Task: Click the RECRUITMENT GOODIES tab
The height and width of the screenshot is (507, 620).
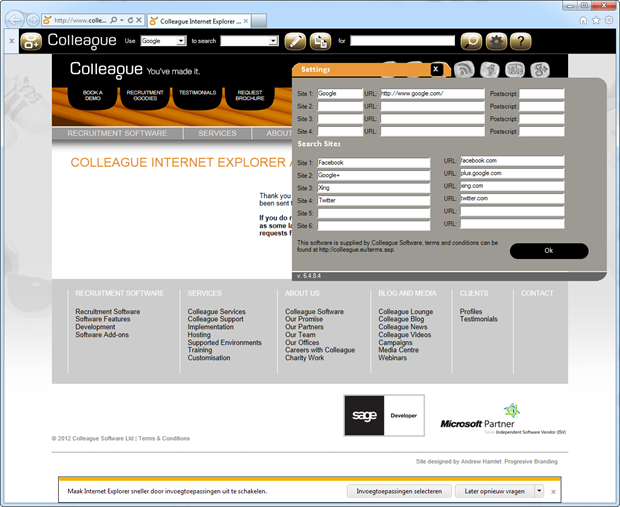Action: point(145,96)
